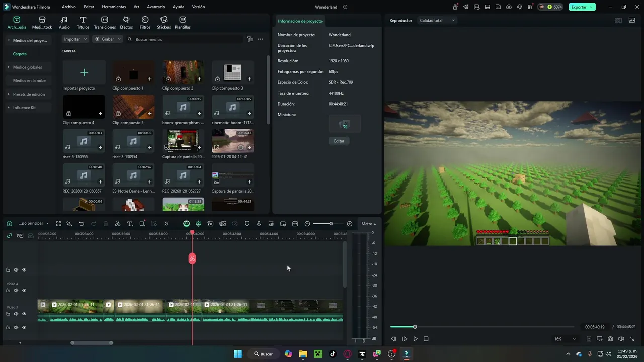Toggle Video 3 track visibility eye
The height and width of the screenshot is (362, 644).
pos(24,314)
